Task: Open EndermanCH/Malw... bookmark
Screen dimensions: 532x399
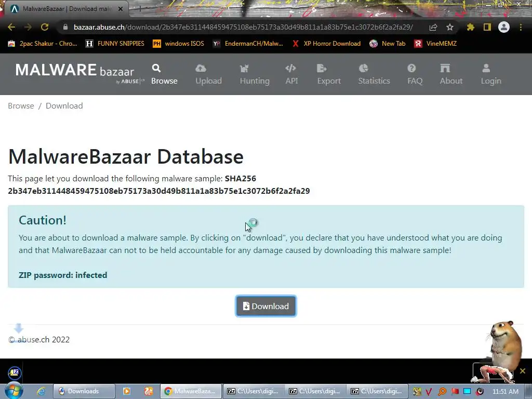Action: [248, 44]
